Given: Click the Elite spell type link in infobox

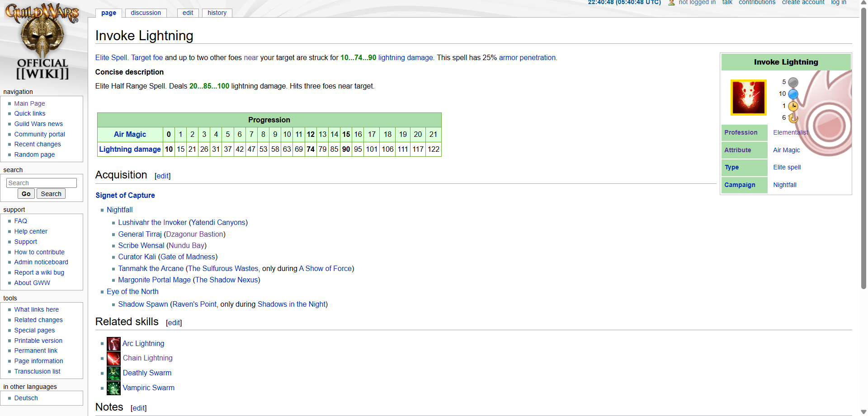Looking at the screenshot, I should (x=787, y=167).
